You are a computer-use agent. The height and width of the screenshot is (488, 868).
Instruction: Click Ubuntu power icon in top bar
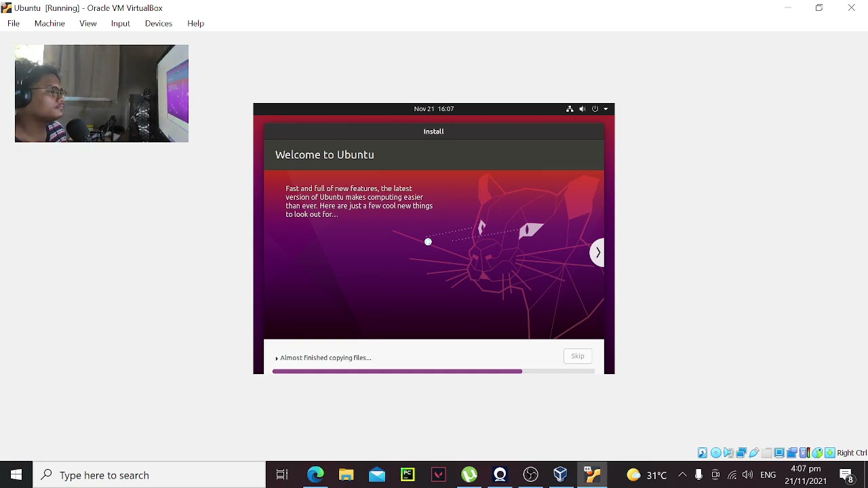click(x=595, y=108)
